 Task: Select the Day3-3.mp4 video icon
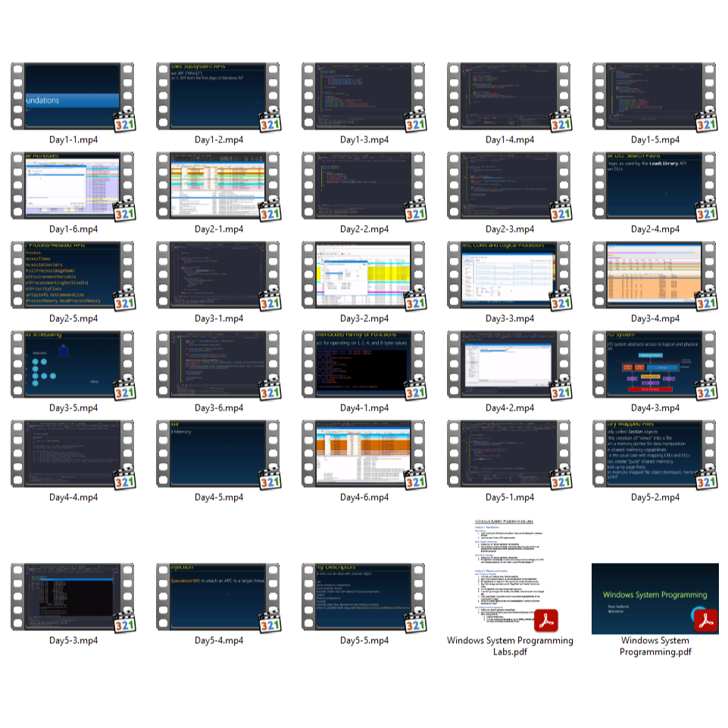[x=509, y=275]
